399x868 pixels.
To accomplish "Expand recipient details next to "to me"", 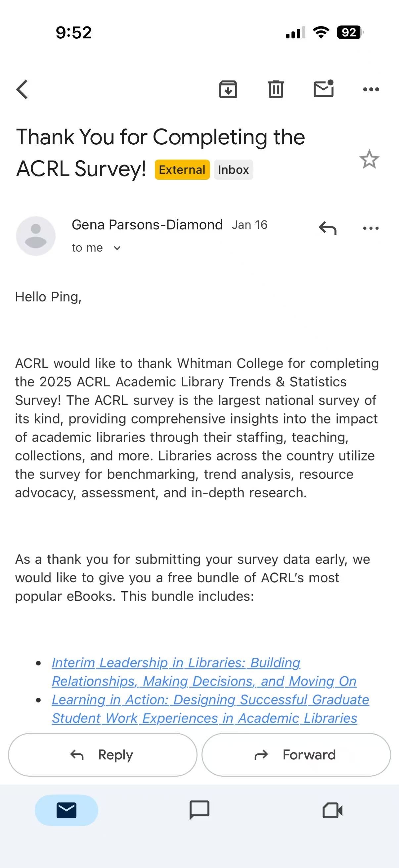I will click(x=117, y=248).
